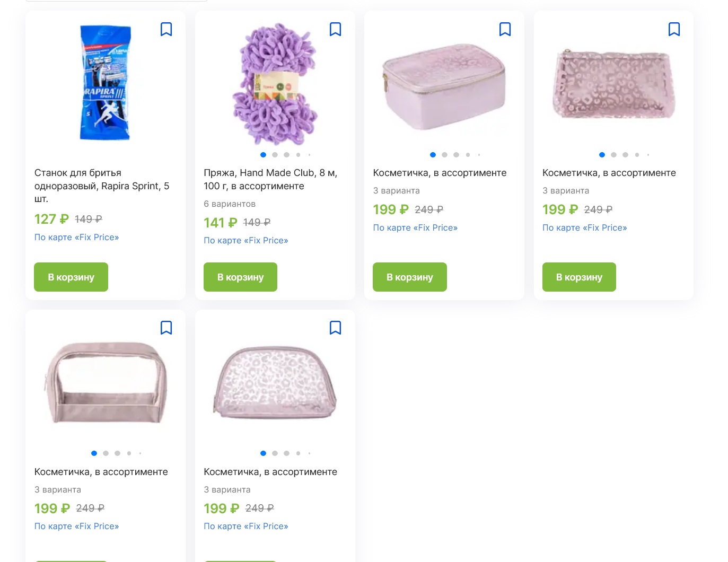
Task: Bookmark the dome-shaped leopard cosmetic bag
Action: [x=335, y=328]
